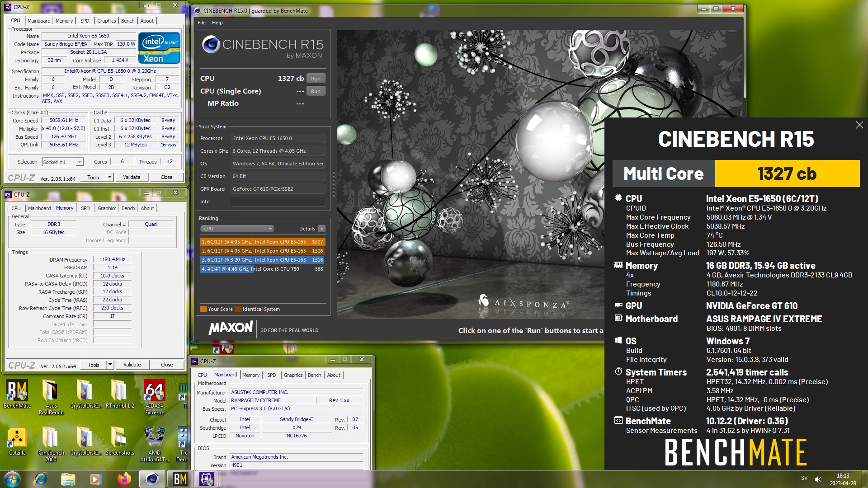This screenshot has width=868, height=488.
Task: Open Windows Media Player from the taskbar
Action: point(96,479)
